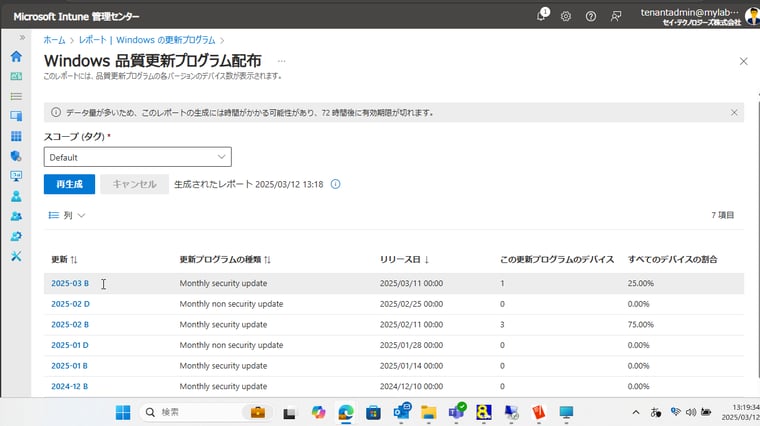Open Groups icon in sidebar
The width and height of the screenshot is (760, 426).
point(16,216)
